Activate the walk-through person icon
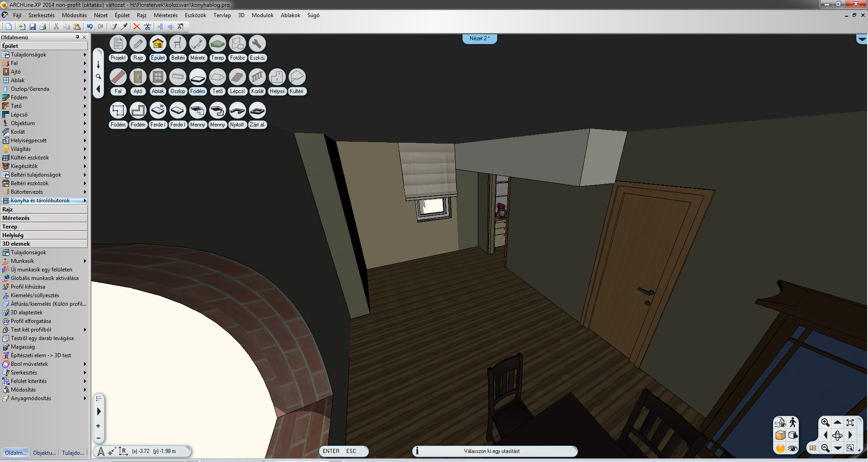The height and width of the screenshot is (462, 868). [793, 422]
